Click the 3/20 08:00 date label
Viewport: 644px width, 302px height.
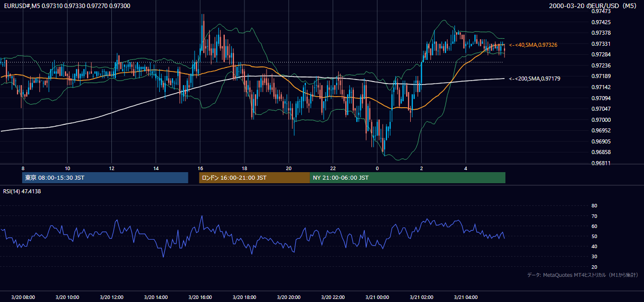tap(23, 297)
